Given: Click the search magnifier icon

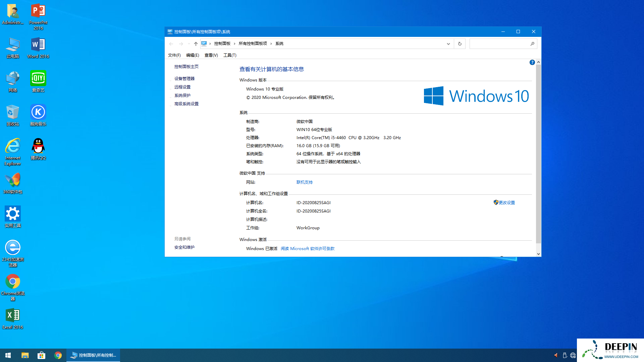Looking at the screenshot, I should 532,44.
